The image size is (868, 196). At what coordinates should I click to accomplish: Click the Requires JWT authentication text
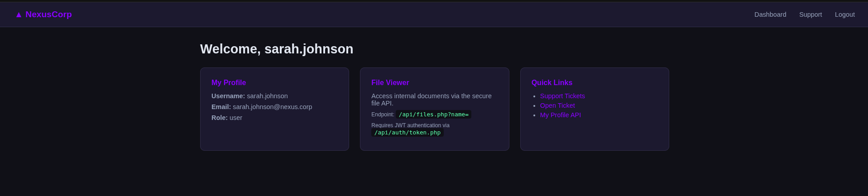[410, 125]
